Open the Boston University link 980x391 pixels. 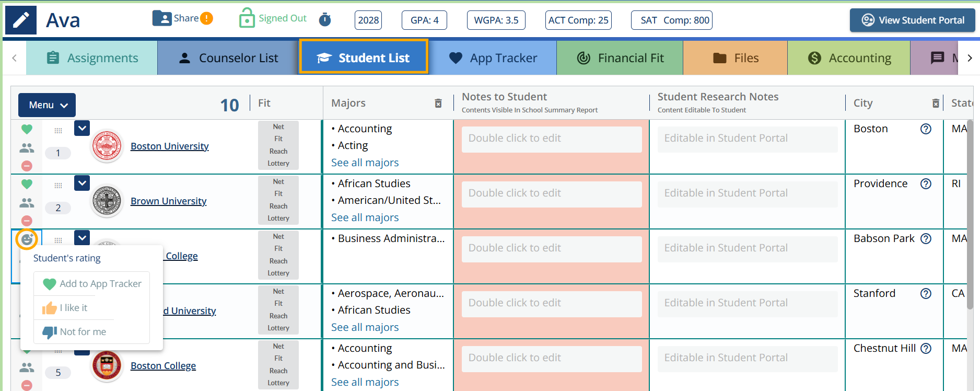170,146
